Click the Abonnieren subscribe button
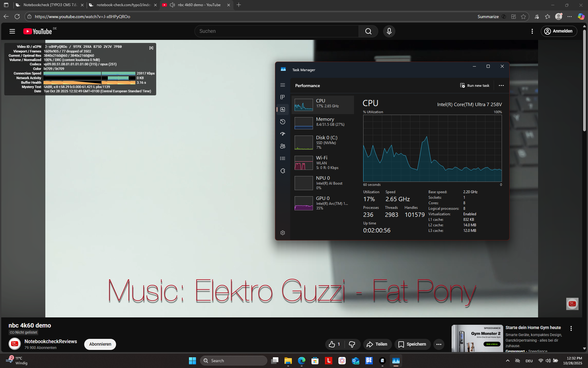This screenshot has height=368, width=588. point(100,344)
